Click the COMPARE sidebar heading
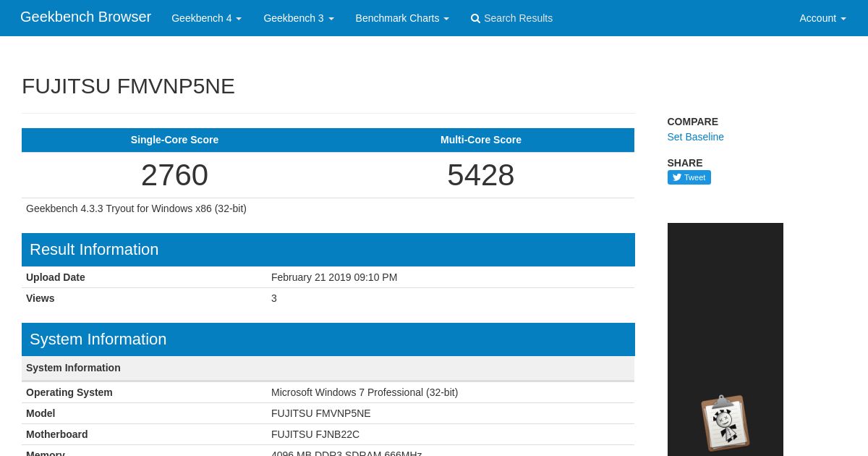The width and height of the screenshot is (868, 456). pos(693,122)
